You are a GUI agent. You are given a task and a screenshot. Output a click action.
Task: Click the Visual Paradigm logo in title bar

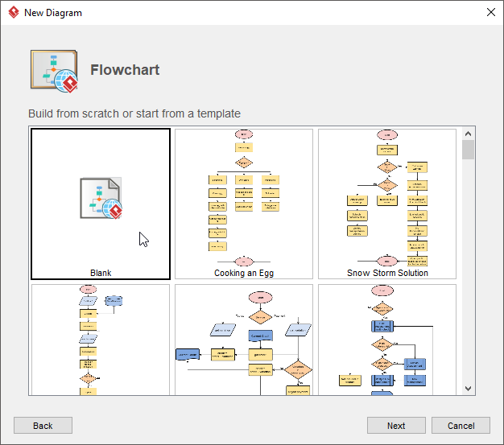pos(13,13)
